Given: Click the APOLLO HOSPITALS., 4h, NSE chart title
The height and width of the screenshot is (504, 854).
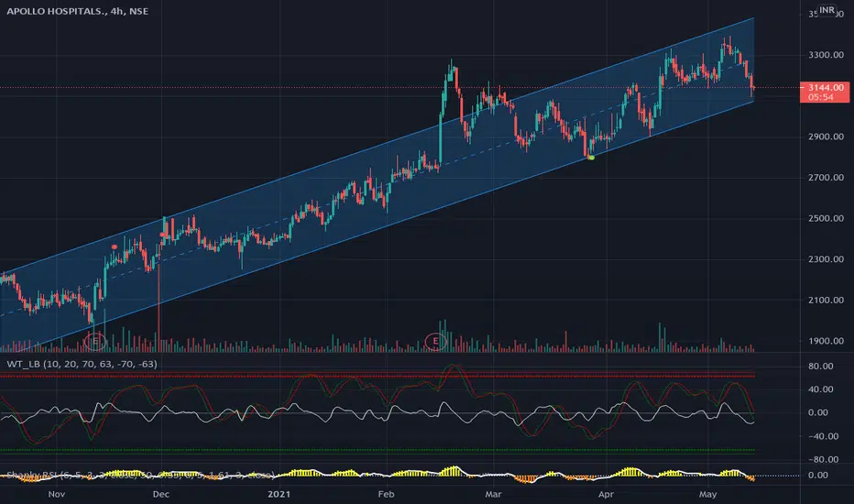Looking at the screenshot, I should click(77, 11).
